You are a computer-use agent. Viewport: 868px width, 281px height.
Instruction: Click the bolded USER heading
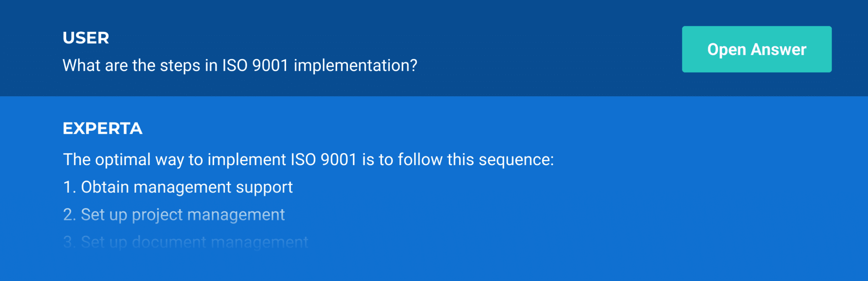point(85,37)
